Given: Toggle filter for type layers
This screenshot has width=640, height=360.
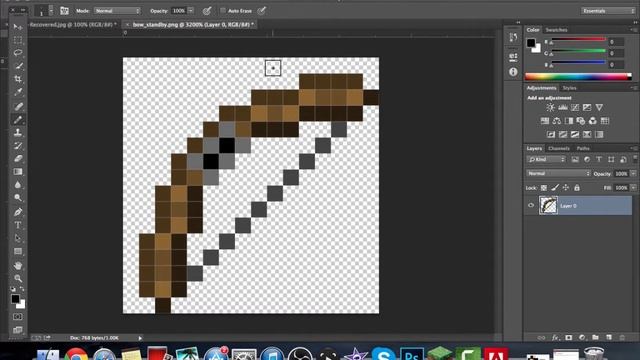Looking at the screenshot, I should tap(599, 160).
